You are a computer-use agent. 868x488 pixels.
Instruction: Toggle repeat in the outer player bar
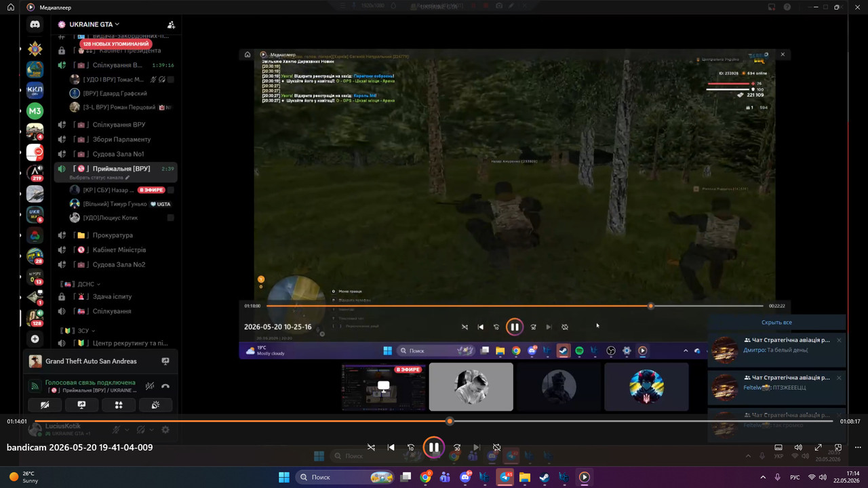point(496,447)
